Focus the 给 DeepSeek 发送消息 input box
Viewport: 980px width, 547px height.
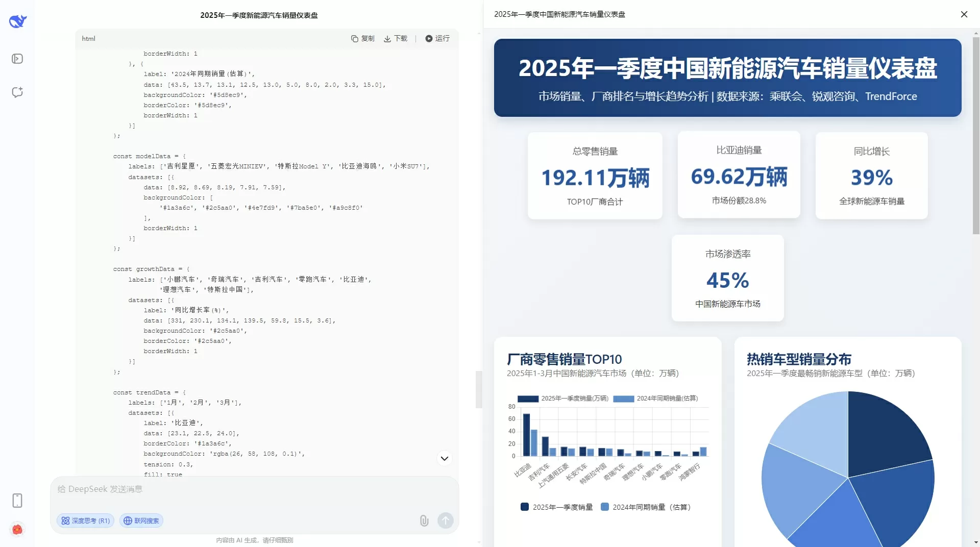coord(254,489)
